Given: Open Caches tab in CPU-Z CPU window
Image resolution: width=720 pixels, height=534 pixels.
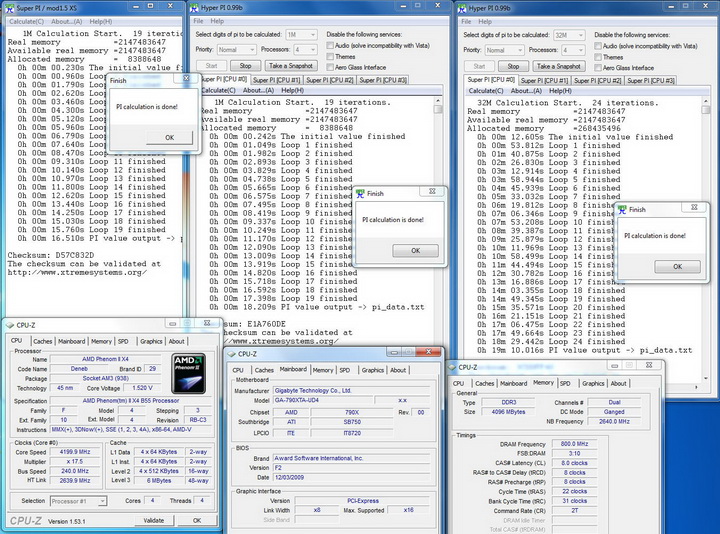Looking at the screenshot, I should [x=43, y=341].
